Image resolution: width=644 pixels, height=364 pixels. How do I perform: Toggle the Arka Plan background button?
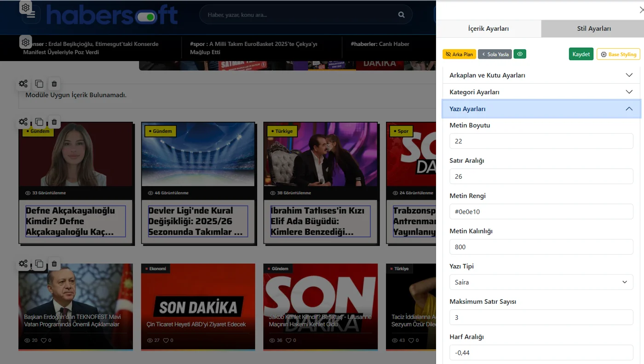pyautogui.click(x=459, y=54)
